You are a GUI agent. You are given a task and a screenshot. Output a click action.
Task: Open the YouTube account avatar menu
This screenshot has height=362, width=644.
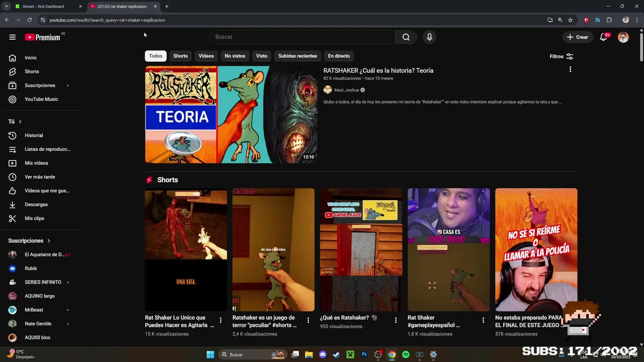point(623,37)
